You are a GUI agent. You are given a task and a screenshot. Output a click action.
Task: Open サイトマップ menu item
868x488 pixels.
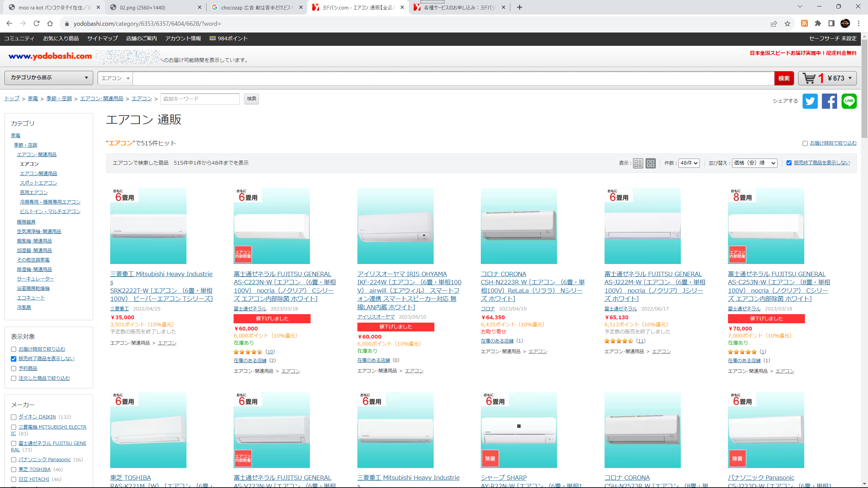point(102,39)
